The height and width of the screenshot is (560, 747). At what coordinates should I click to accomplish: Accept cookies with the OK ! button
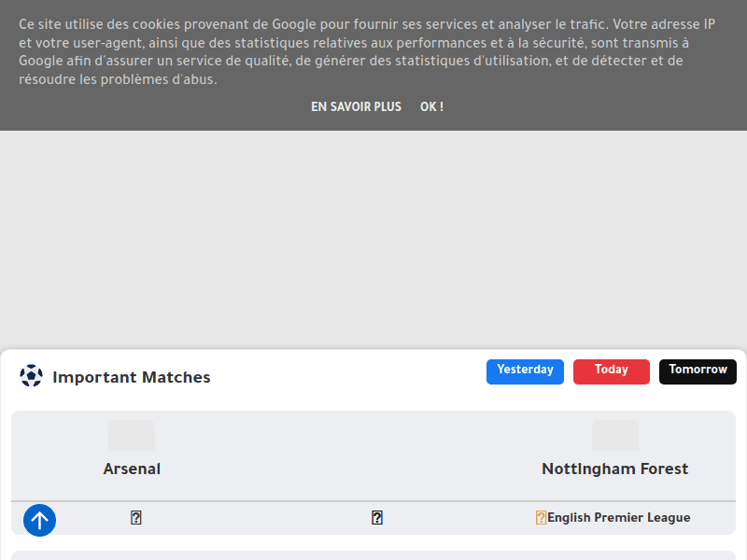coord(431,107)
